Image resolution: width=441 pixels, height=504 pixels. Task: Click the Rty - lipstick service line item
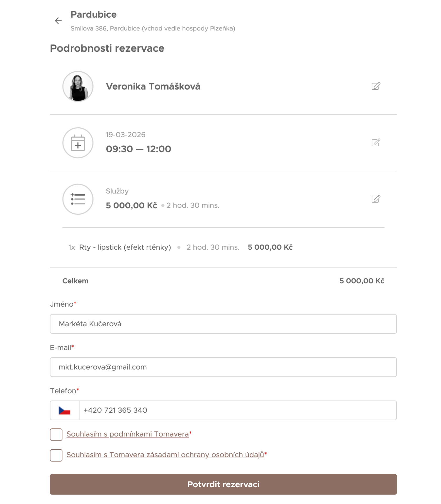[125, 247]
